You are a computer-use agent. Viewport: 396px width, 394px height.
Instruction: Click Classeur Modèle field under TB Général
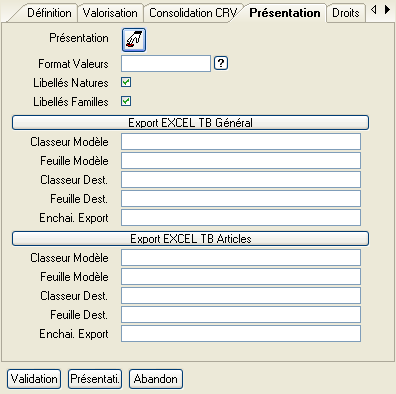(241, 142)
